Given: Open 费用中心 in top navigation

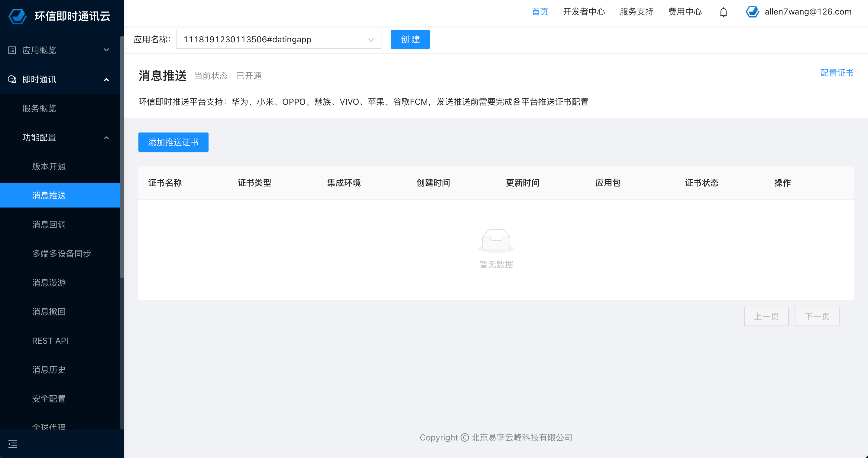Looking at the screenshot, I should (x=685, y=12).
